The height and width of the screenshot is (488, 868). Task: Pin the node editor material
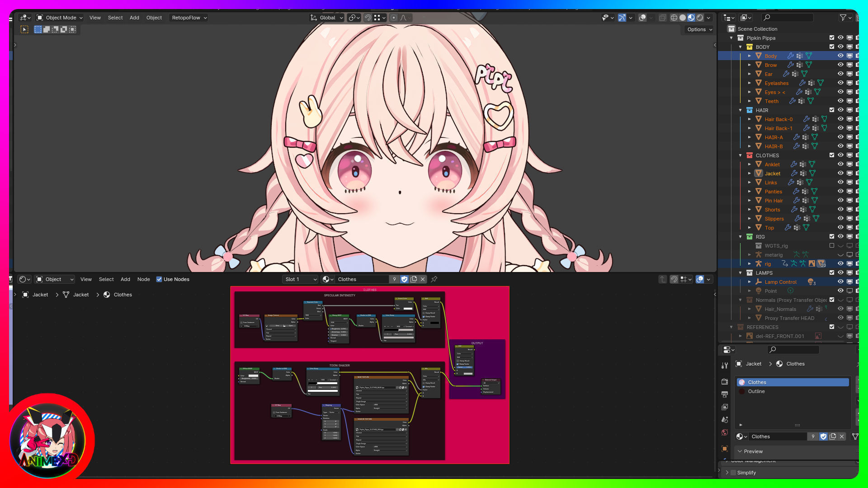click(x=434, y=279)
